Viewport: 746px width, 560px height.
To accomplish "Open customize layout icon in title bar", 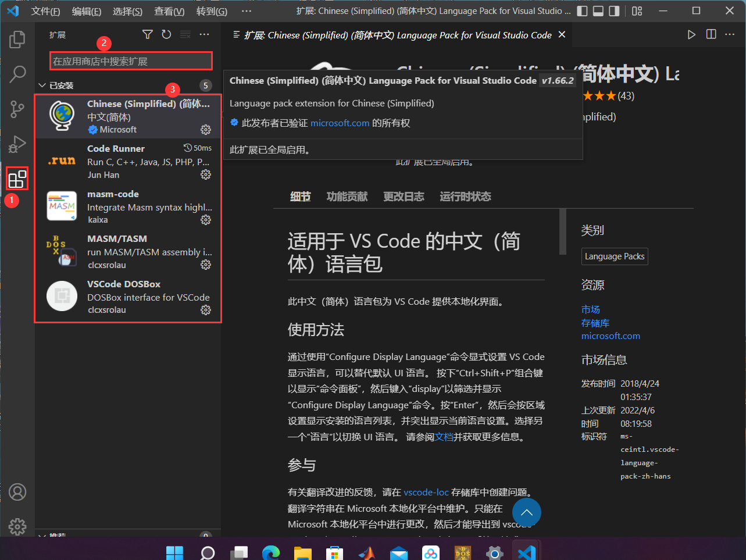I will 637,11.
